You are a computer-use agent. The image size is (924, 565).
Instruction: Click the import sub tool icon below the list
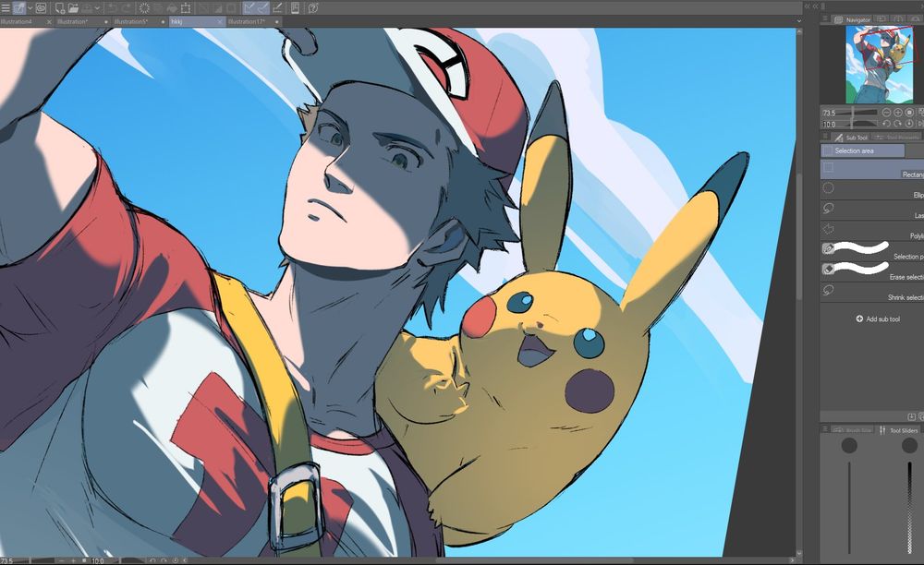912,416
